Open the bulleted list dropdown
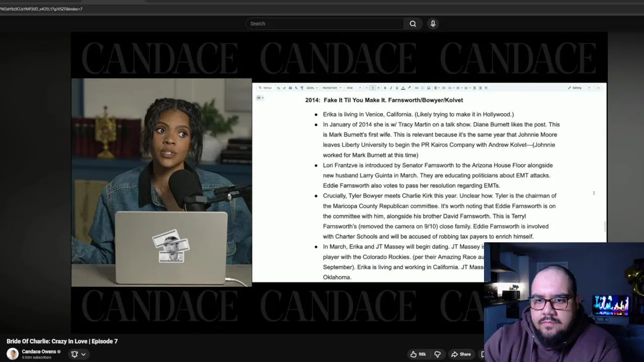 pos(459,88)
